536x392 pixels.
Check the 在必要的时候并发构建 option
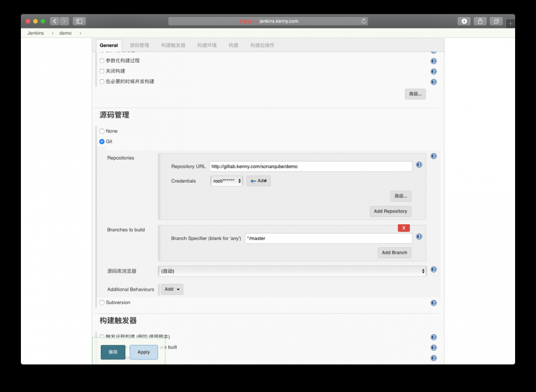tap(101, 81)
